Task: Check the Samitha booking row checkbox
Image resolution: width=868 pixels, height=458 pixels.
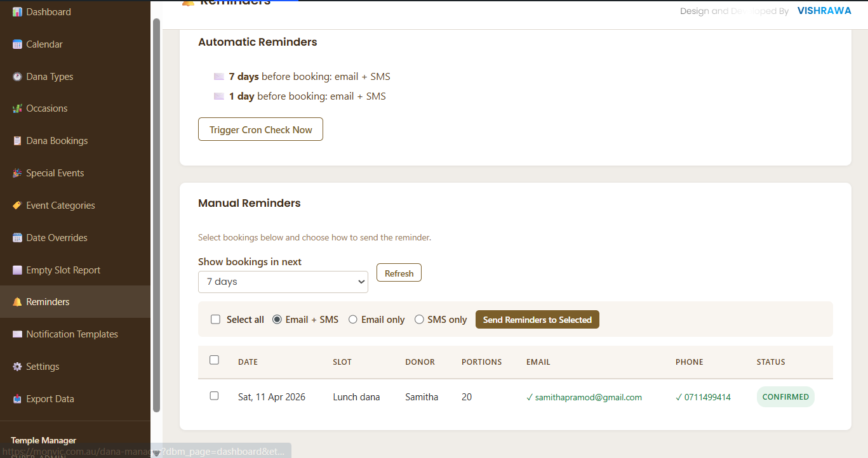Action: 214,396
